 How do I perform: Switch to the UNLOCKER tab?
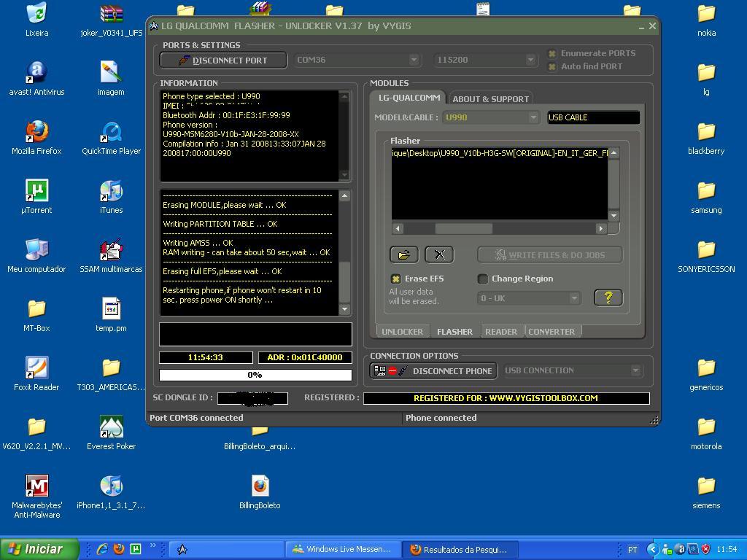[403, 332]
